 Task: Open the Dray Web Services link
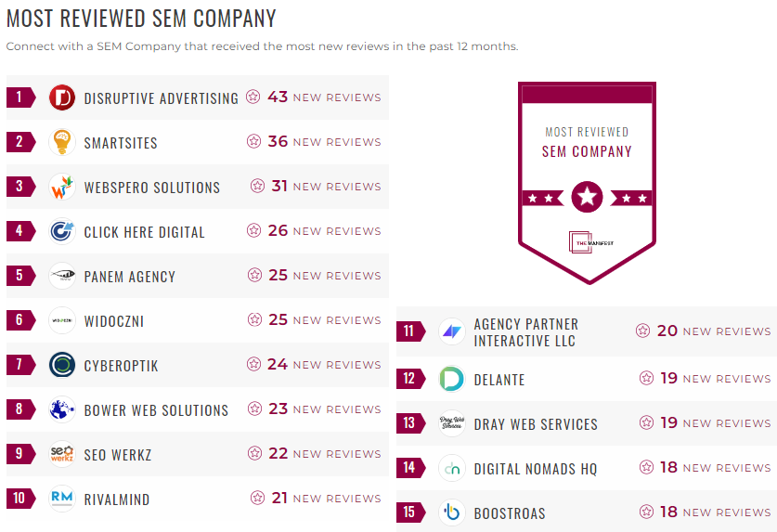point(536,424)
